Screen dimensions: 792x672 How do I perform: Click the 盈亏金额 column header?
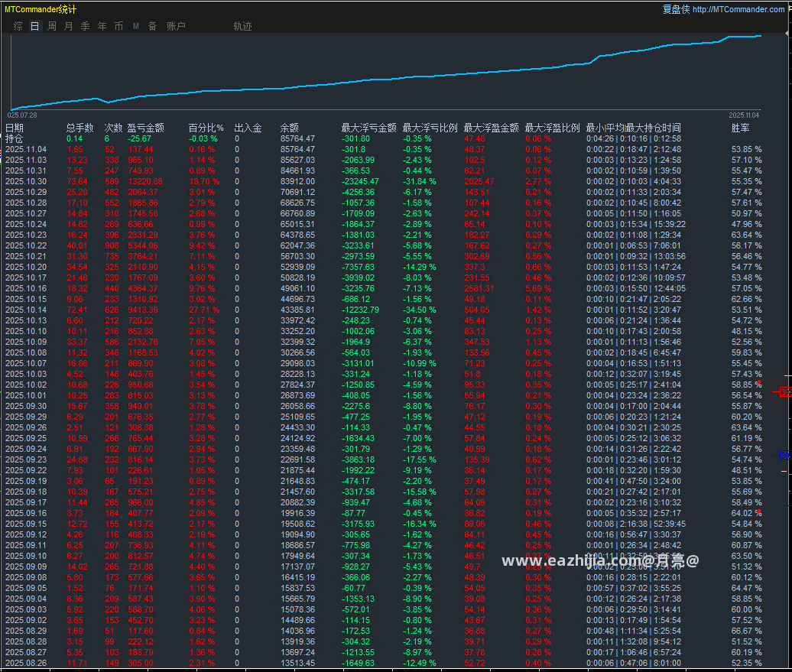pyautogui.click(x=145, y=128)
